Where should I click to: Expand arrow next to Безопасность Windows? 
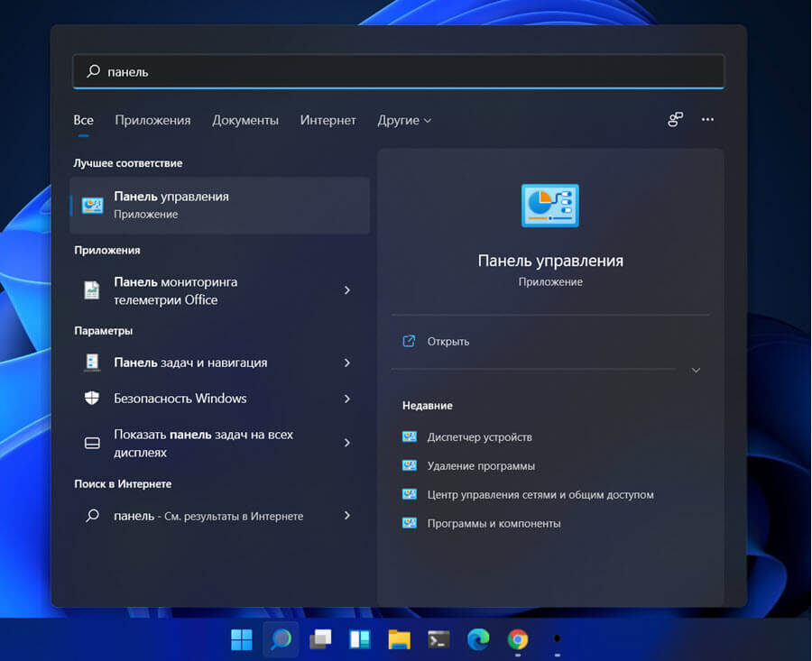click(x=347, y=399)
